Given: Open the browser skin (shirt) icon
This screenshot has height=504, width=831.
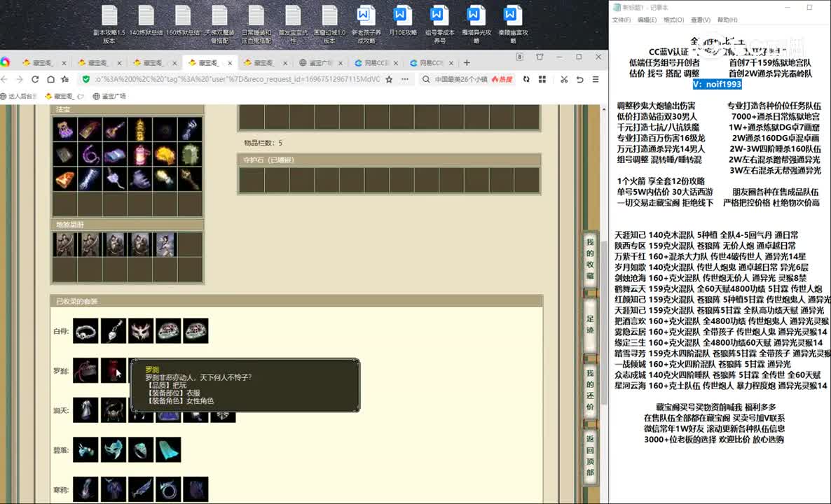Looking at the screenshot, I should coord(540,57).
